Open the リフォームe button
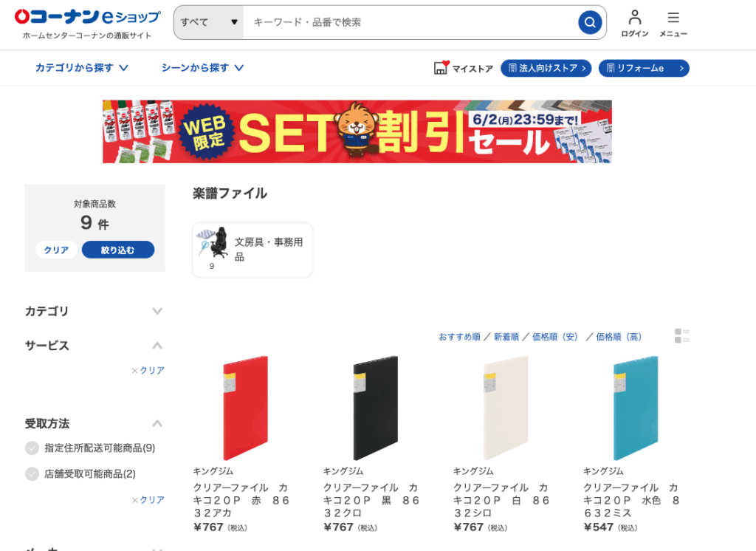 coord(644,68)
